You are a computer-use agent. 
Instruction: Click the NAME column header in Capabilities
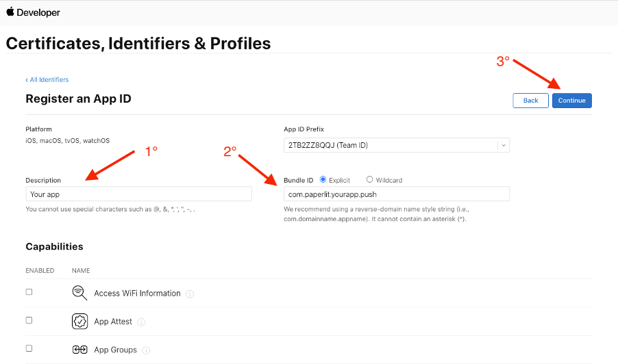81,270
